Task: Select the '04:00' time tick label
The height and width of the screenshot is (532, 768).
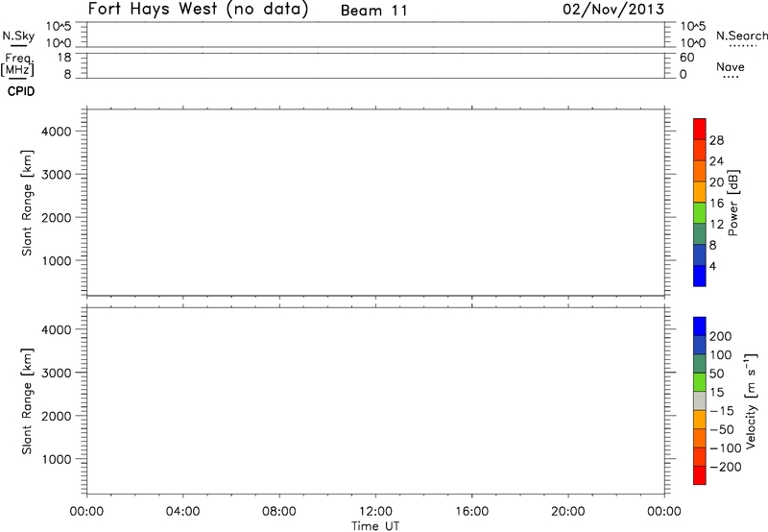Action: (x=182, y=512)
